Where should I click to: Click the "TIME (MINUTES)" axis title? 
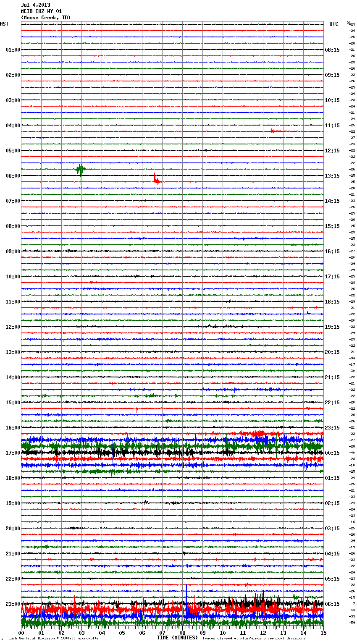[177, 638]
